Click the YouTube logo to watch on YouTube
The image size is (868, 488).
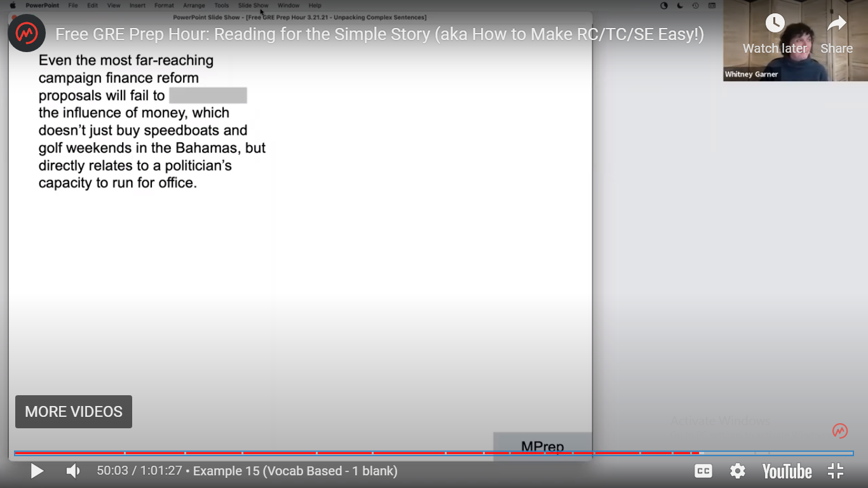click(786, 471)
